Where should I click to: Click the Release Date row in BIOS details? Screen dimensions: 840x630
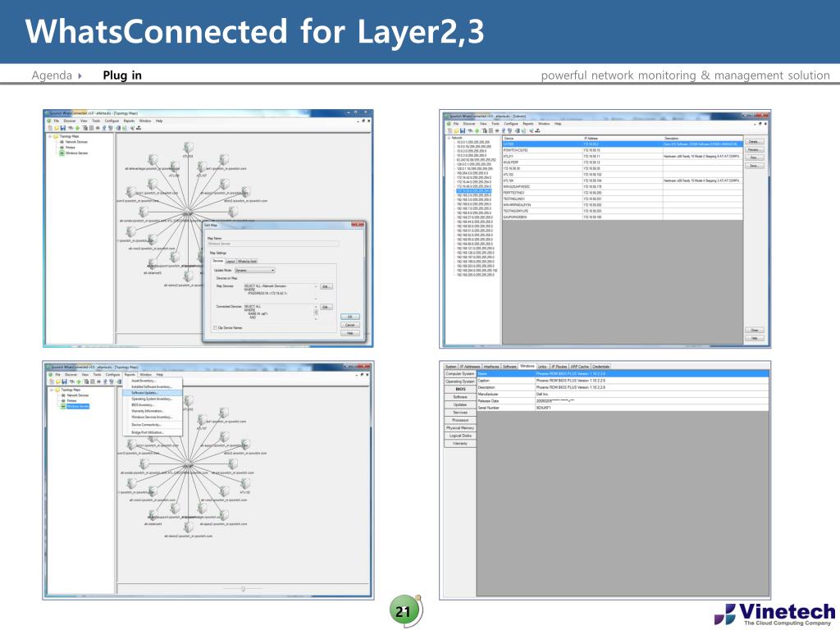(623, 400)
